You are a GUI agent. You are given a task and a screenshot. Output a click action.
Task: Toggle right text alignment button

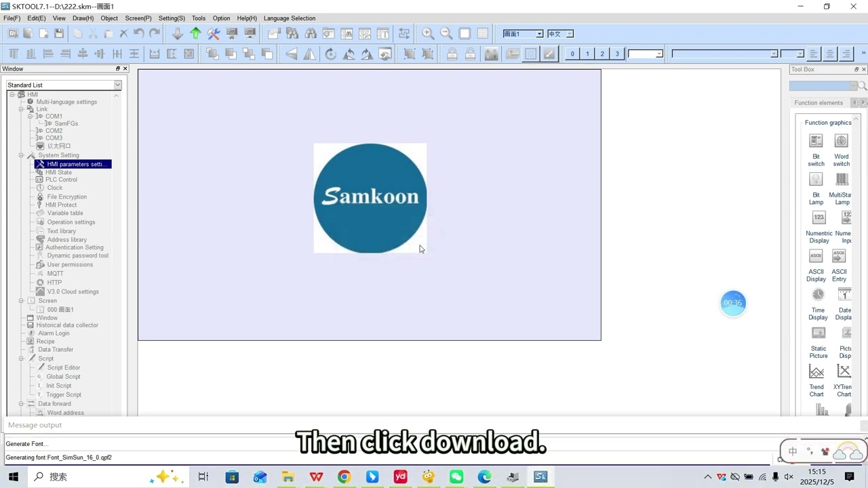846,54
